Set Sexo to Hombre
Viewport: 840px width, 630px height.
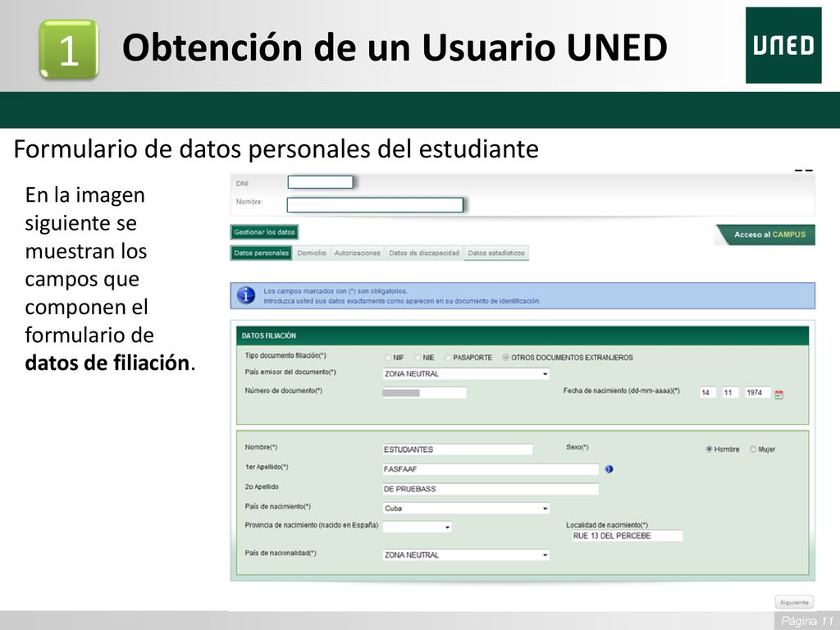(x=710, y=449)
